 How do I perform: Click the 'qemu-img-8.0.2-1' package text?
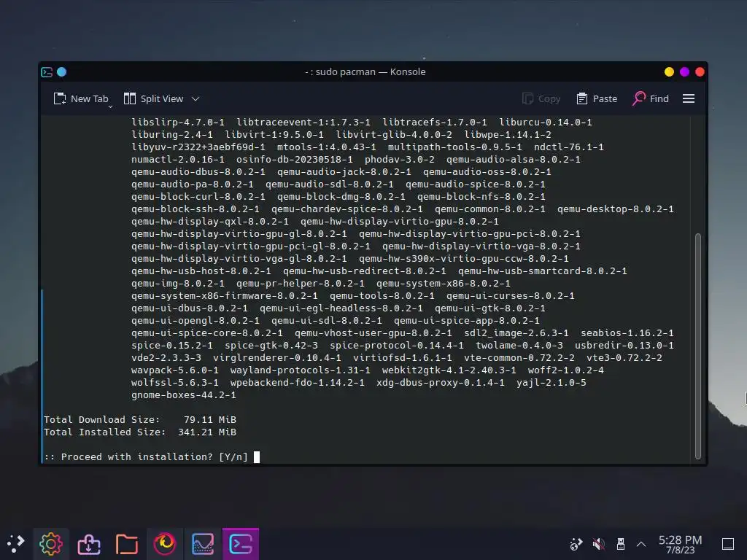pyautogui.click(x=178, y=284)
